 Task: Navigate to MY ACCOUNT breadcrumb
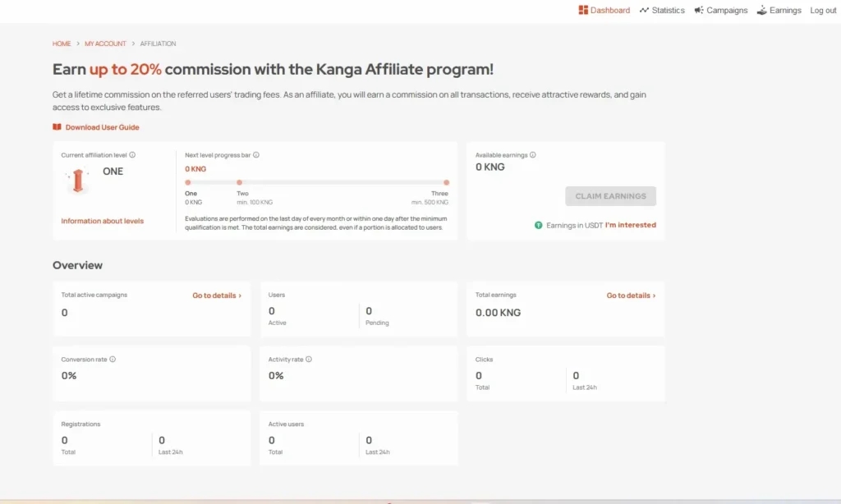[105, 44]
